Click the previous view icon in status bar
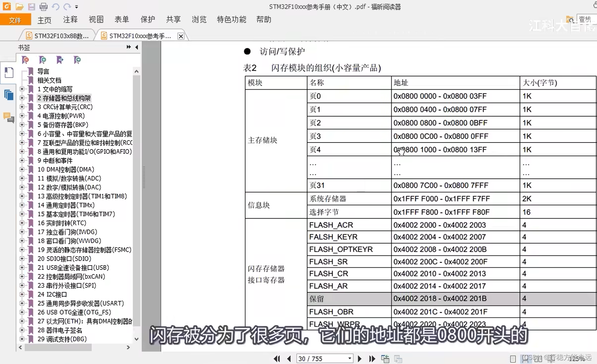The height and width of the screenshot is (364, 597). click(x=385, y=359)
